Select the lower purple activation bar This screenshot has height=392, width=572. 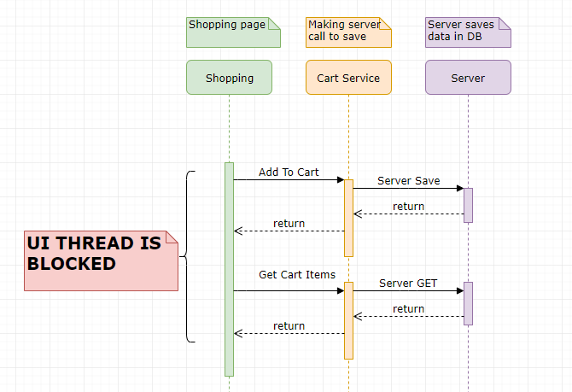(468, 303)
